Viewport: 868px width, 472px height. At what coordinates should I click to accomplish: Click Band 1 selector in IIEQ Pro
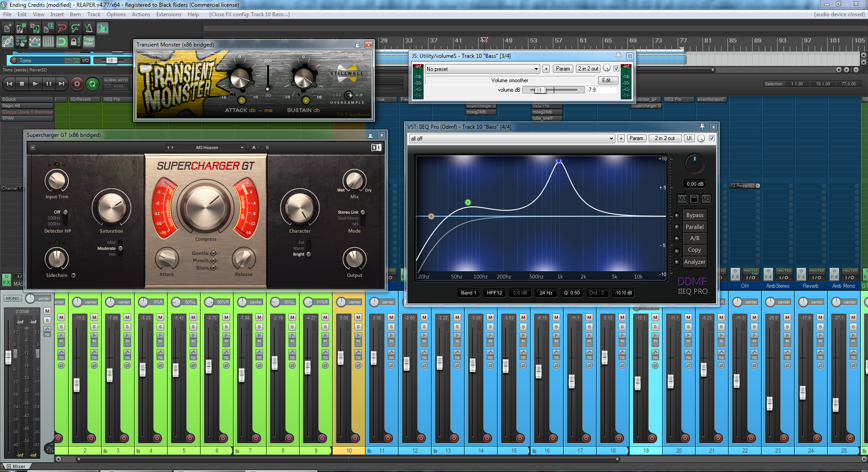(x=468, y=293)
